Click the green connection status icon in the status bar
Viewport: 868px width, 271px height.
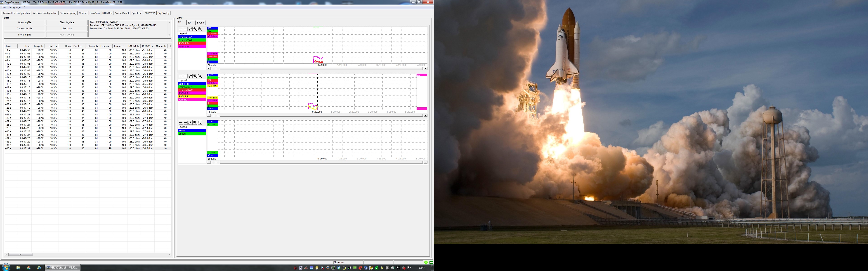pyautogui.click(x=426, y=262)
